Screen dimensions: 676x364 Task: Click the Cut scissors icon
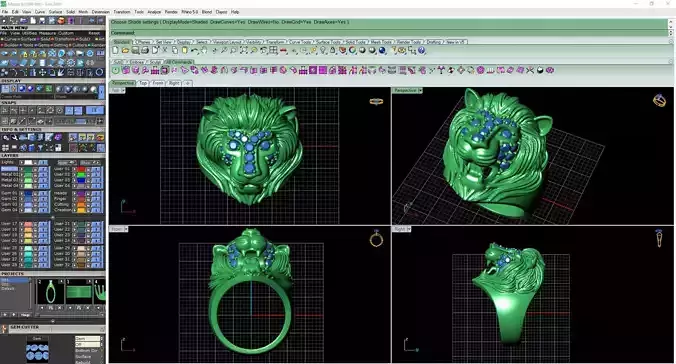(x=164, y=50)
